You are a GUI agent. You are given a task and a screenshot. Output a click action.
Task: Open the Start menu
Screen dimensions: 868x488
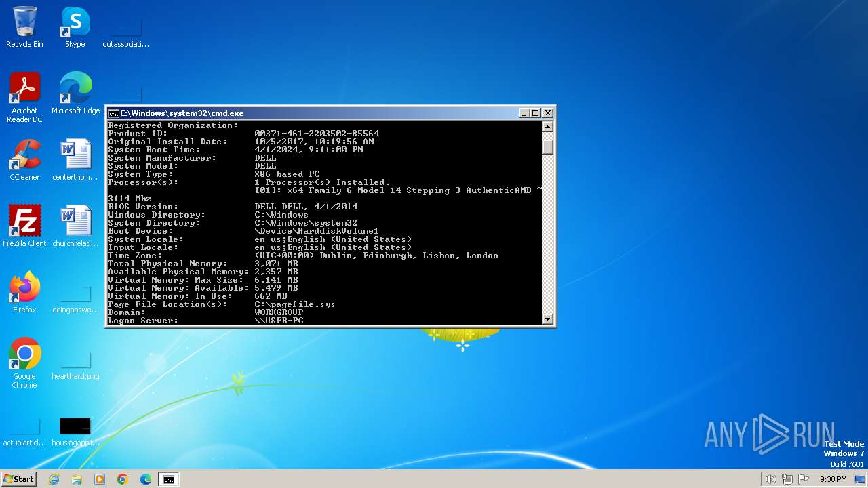coord(19,479)
